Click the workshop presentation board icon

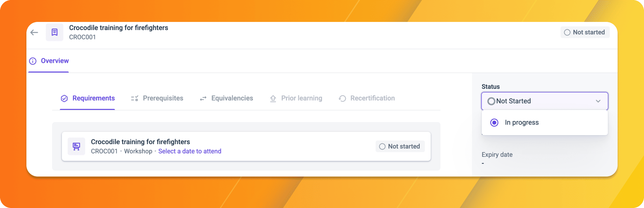coord(76,146)
